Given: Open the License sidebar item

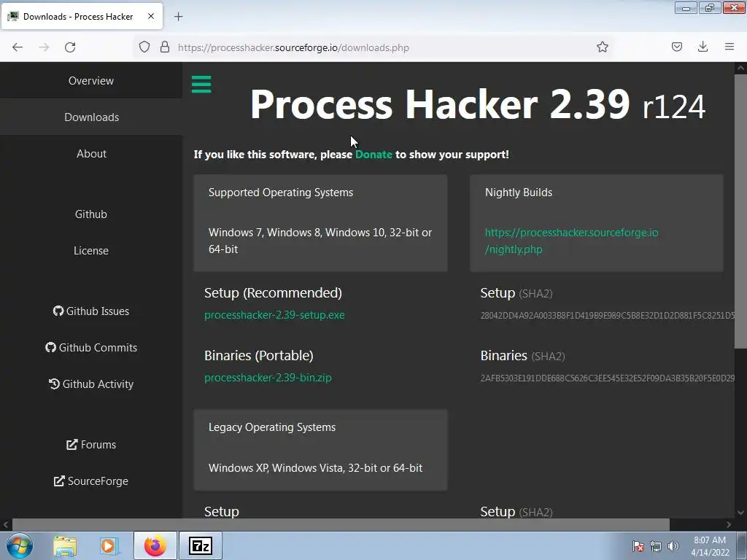Looking at the screenshot, I should 91,251.
